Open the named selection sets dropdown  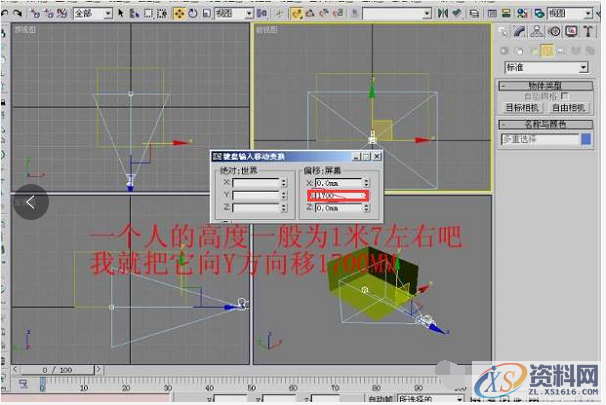pos(397,14)
